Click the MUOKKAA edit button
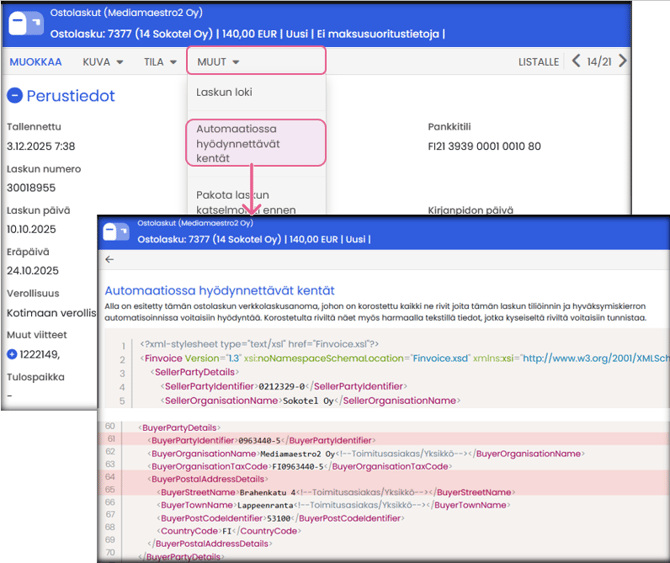Viewport: 670px width, 563px height. coord(36,62)
